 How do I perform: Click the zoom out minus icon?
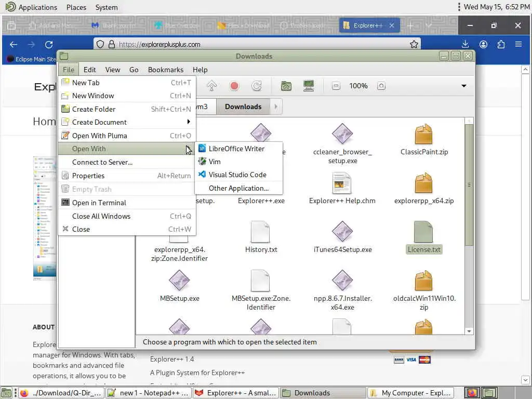click(336, 86)
